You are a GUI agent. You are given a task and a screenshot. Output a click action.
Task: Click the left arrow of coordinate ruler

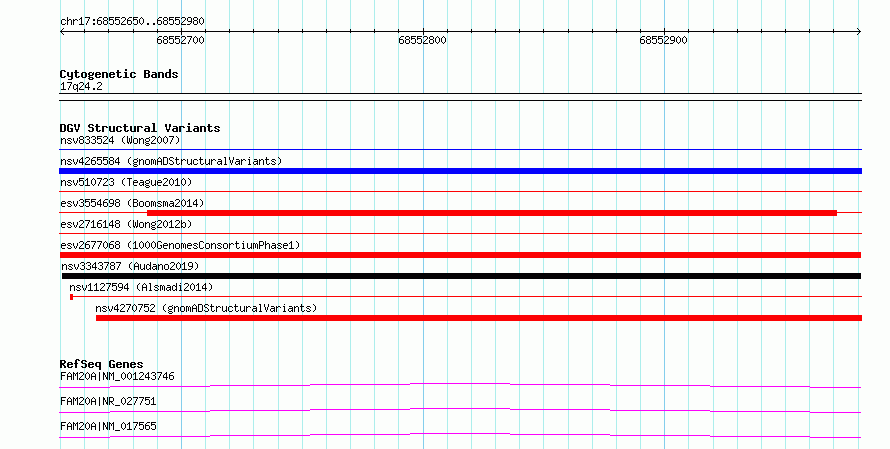click(x=62, y=32)
